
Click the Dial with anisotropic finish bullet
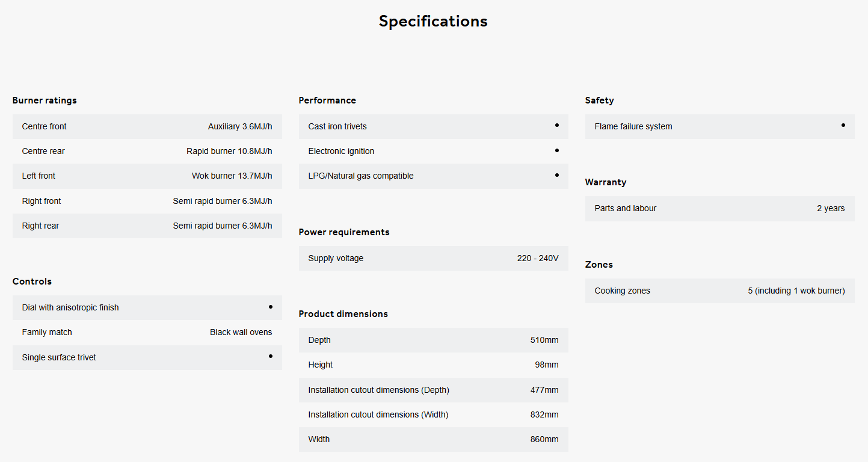(x=271, y=307)
